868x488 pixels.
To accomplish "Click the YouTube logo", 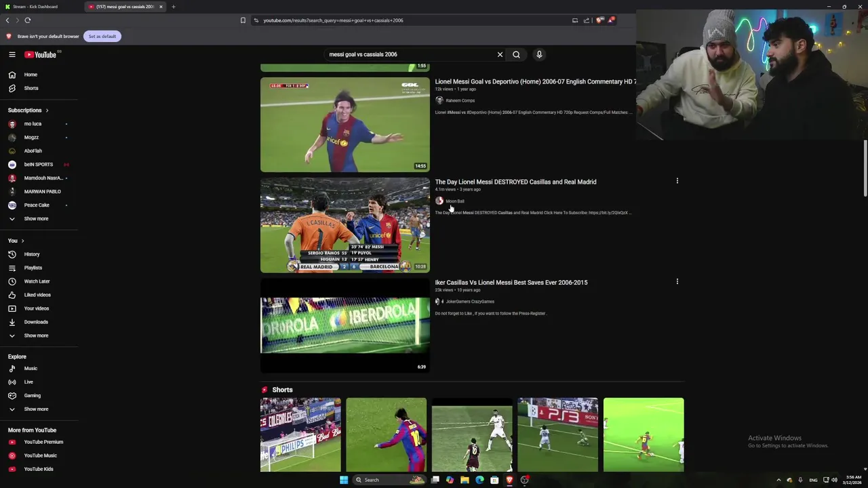I will tap(41, 54).
